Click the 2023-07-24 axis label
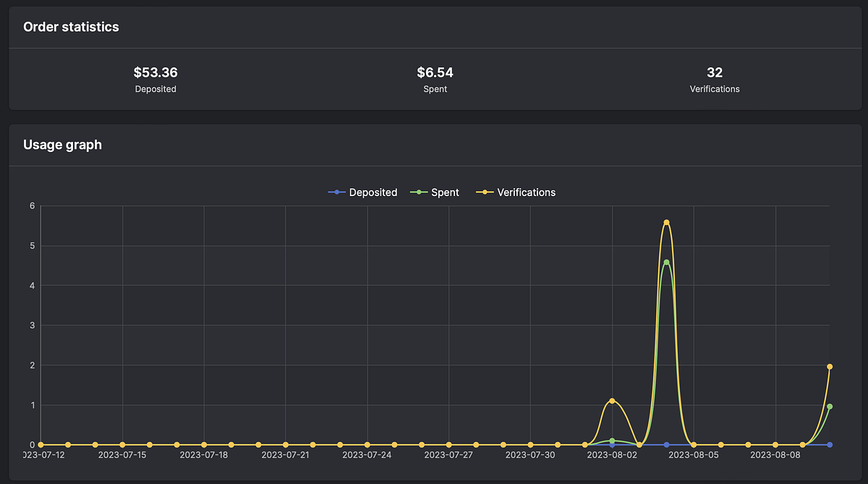The width and height of the screenshot is (868, 484). click(367, 455)
